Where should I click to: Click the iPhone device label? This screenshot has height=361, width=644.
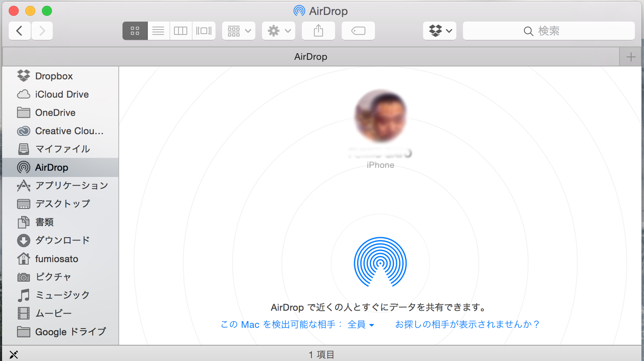click(x=380, y=165)
